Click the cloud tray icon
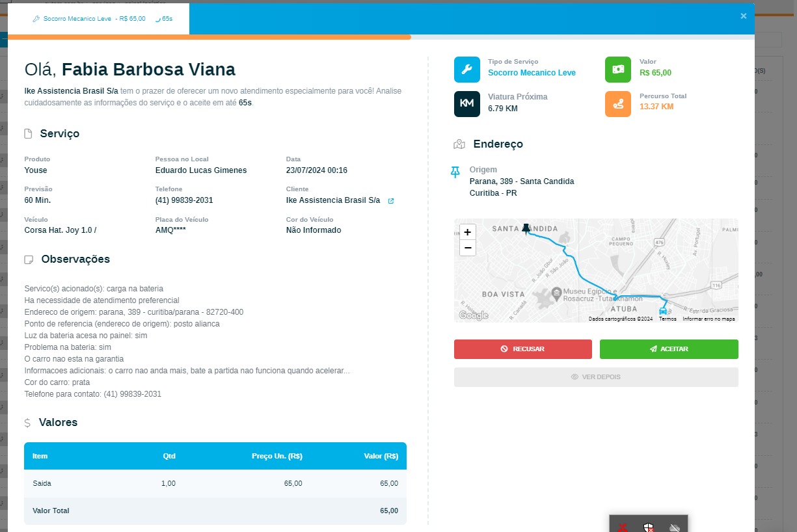This screenshot has width=797, height=532. point(674,527)
